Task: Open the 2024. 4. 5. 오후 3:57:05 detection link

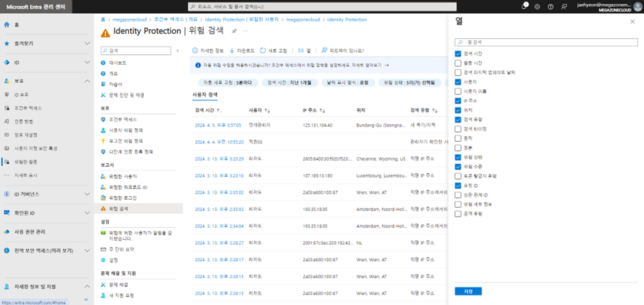Action: pos(218,125)
